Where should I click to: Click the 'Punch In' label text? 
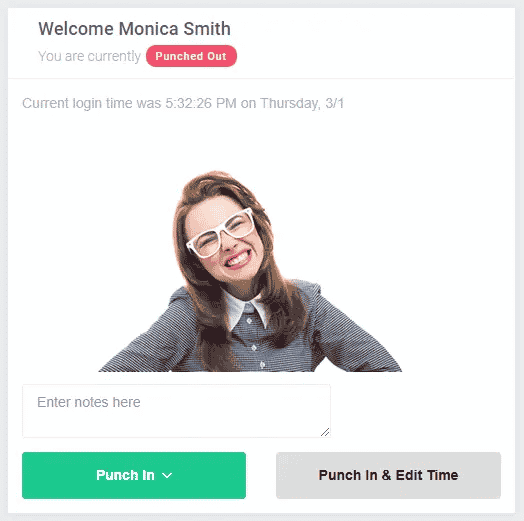click(125, 475)
